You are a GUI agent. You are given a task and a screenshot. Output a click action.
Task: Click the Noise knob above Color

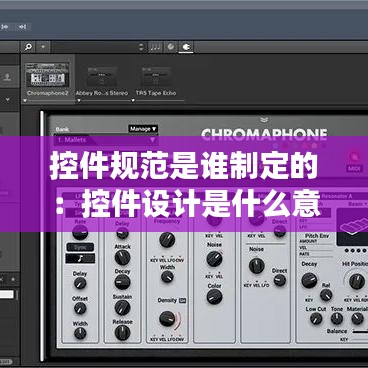pos(214,259)
